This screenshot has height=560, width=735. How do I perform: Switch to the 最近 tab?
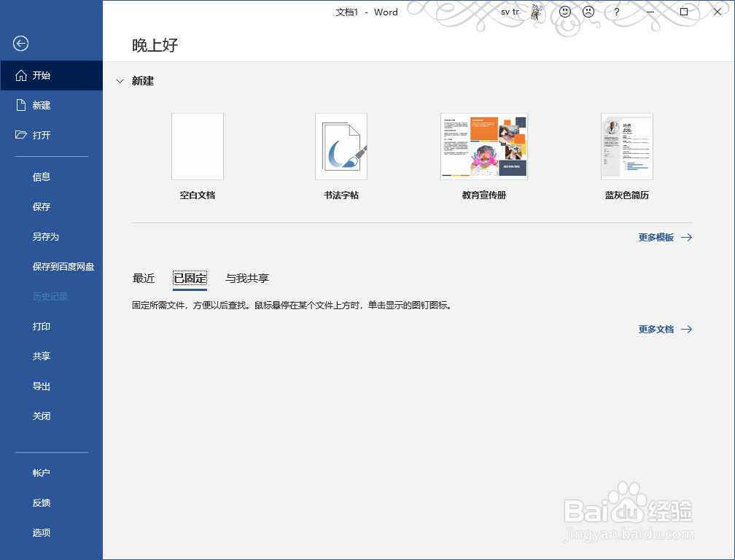coord(144,279)
